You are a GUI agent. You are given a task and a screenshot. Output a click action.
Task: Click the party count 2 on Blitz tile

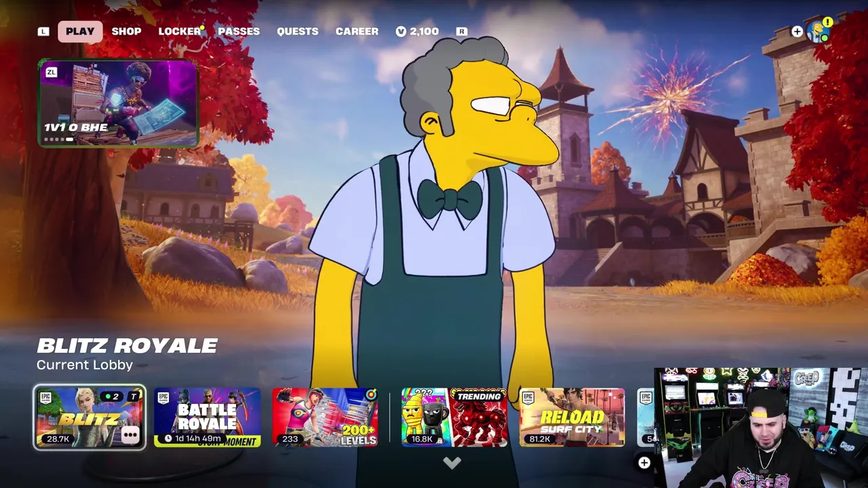tap(113, 396)
